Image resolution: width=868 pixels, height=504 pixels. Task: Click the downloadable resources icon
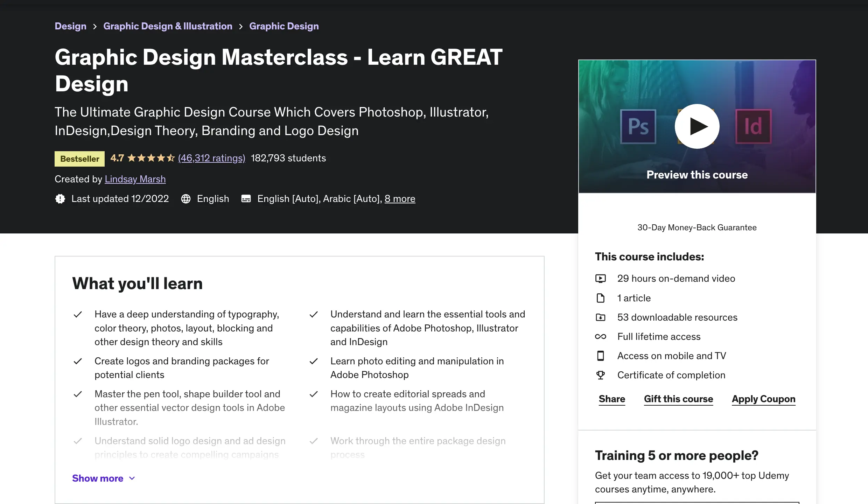click(x=601, y=317)
